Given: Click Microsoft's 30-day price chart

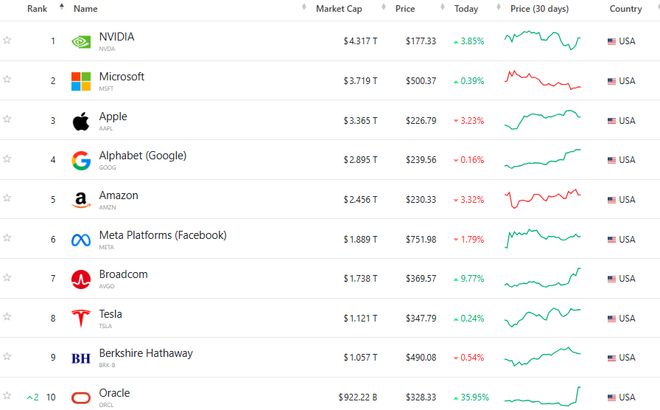Looking at the screenshot, I should 544,80.
